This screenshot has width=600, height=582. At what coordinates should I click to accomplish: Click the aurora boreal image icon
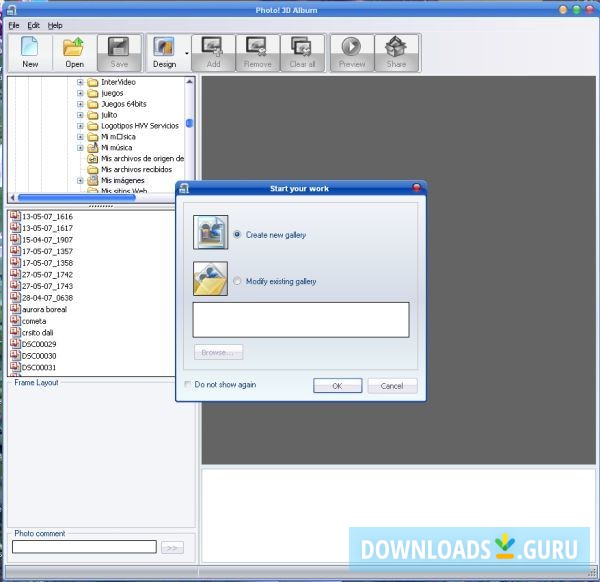pyautogui.click(x=15, y=309)
